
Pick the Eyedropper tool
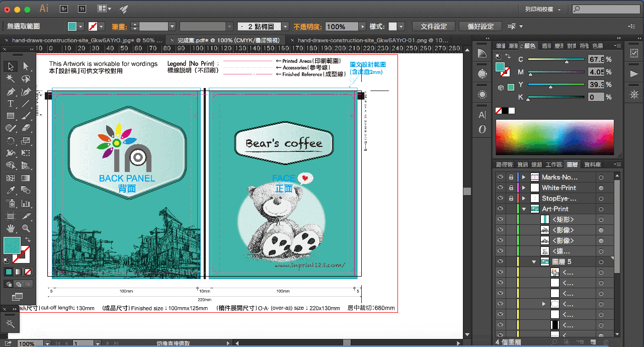pos(10,191)
